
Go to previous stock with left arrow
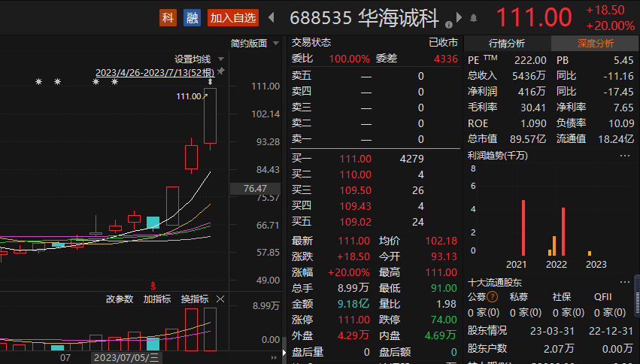(271, 17)
